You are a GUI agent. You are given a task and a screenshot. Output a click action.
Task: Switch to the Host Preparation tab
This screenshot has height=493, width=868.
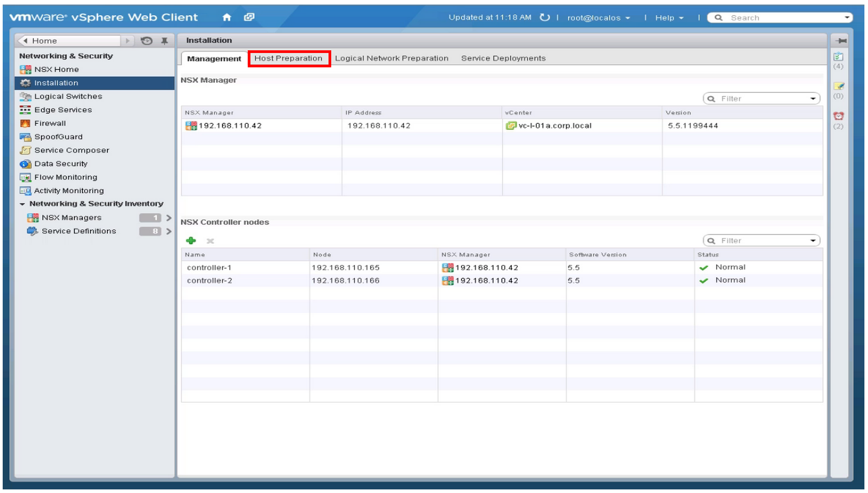click(x=289, y=58)
